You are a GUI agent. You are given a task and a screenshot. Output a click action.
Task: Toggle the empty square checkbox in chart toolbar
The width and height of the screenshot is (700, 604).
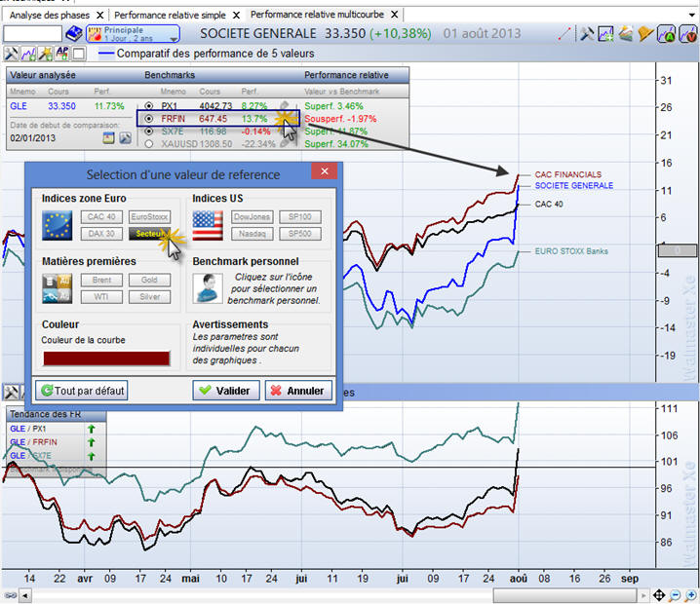[79, 54]
